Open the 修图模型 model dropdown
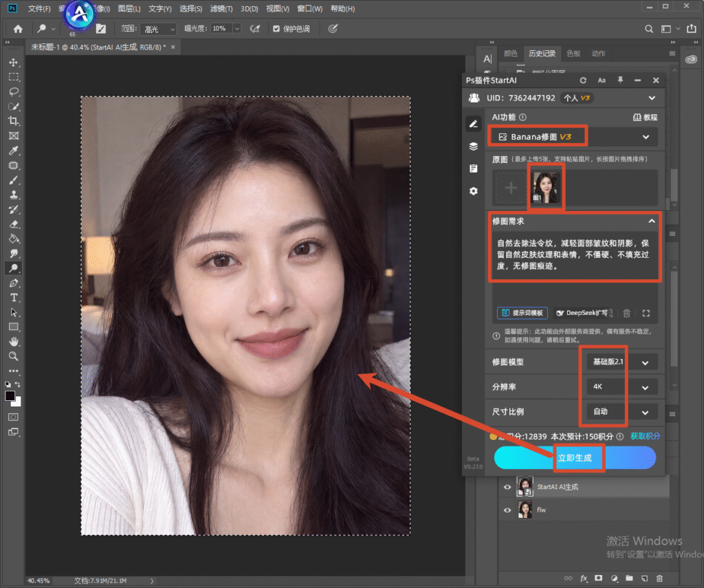 [x=622, y=362]
